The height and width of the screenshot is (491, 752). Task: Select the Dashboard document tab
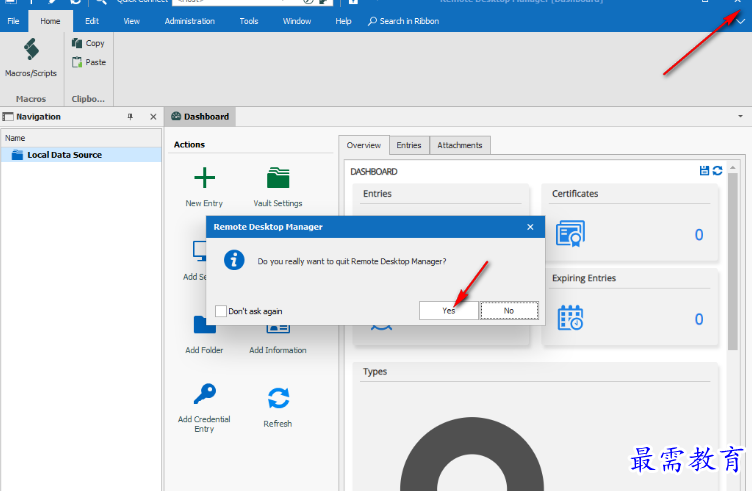pos(200,117)
